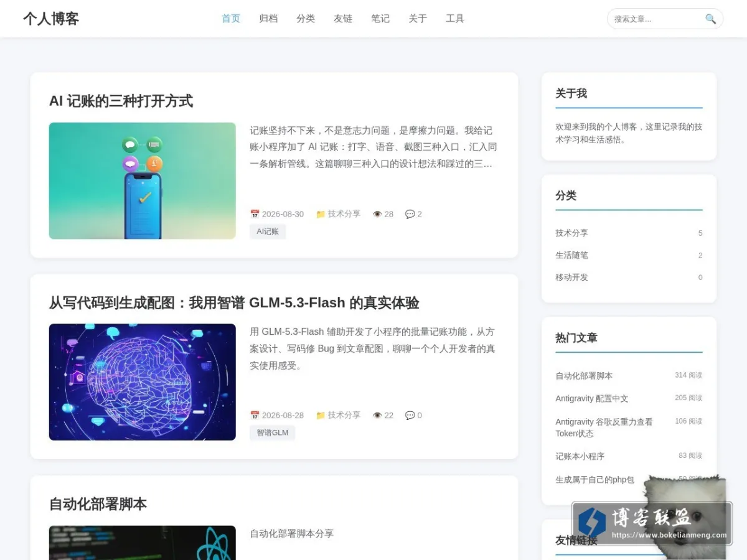Click the search magnifier icon
Image resolution: width=747 pixels, height=560 pixels.
(x=710, y=19)
